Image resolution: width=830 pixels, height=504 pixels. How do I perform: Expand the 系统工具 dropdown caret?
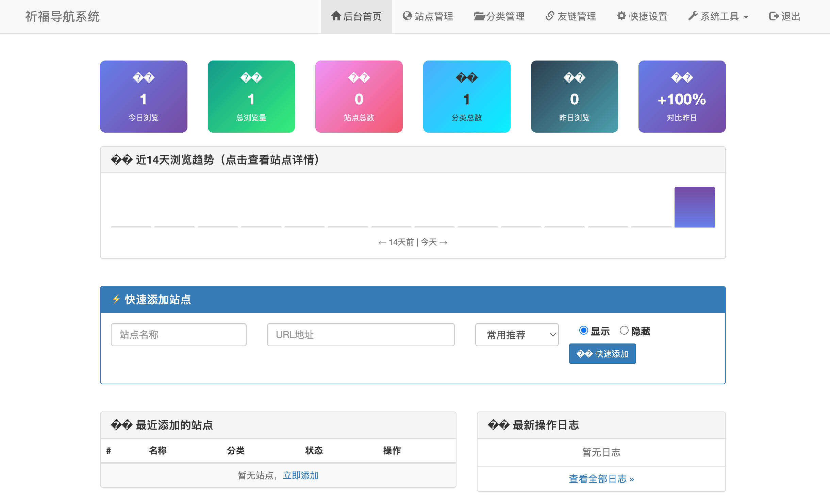coord(746,17)
